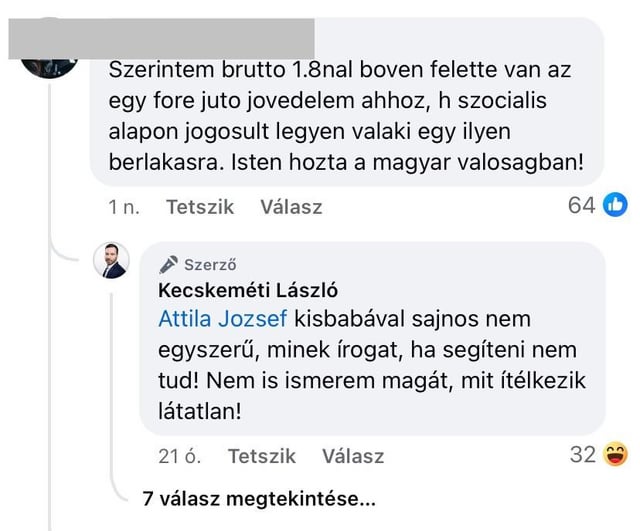Reply to Kecskeméti László's comment via Válasz
This screenshot has width=640, height=531.
click(353, 456)
